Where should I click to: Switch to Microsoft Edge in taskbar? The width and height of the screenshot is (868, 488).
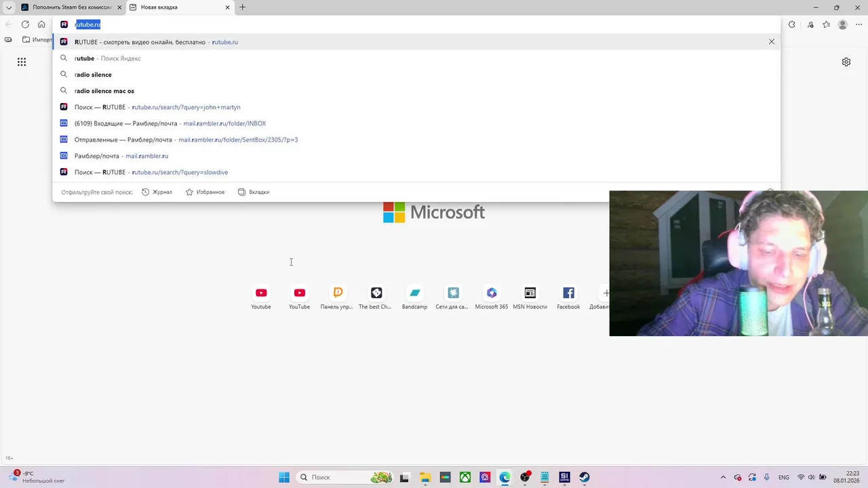(505, 477)
